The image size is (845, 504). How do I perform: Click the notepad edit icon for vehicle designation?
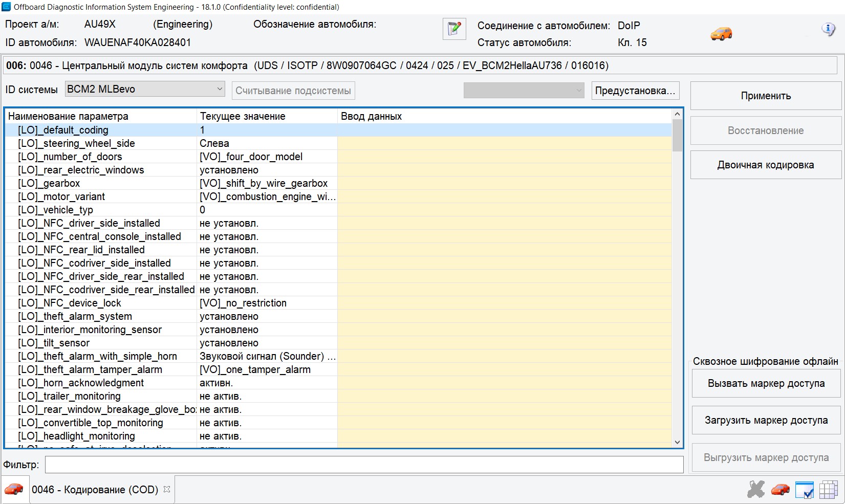pos(454,29)
